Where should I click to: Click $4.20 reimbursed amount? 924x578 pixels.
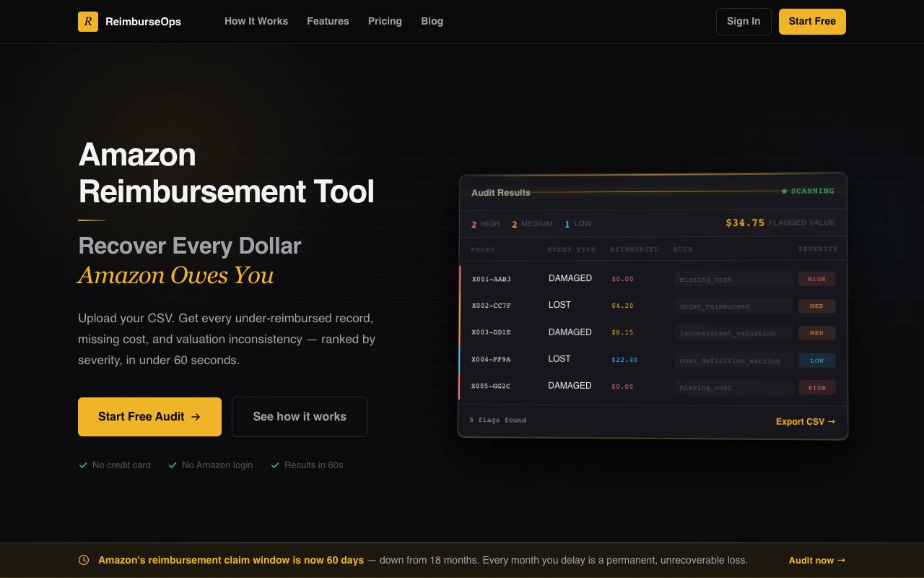coord(622,306)
